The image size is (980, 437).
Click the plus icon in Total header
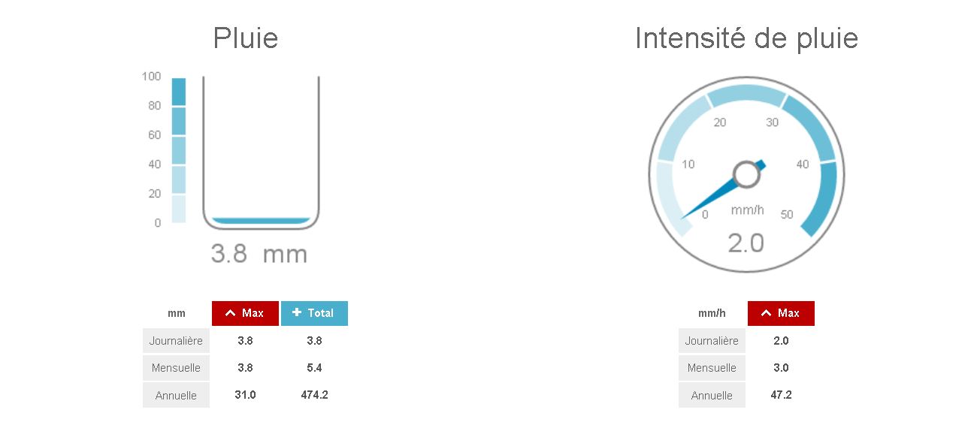[297, 312]
